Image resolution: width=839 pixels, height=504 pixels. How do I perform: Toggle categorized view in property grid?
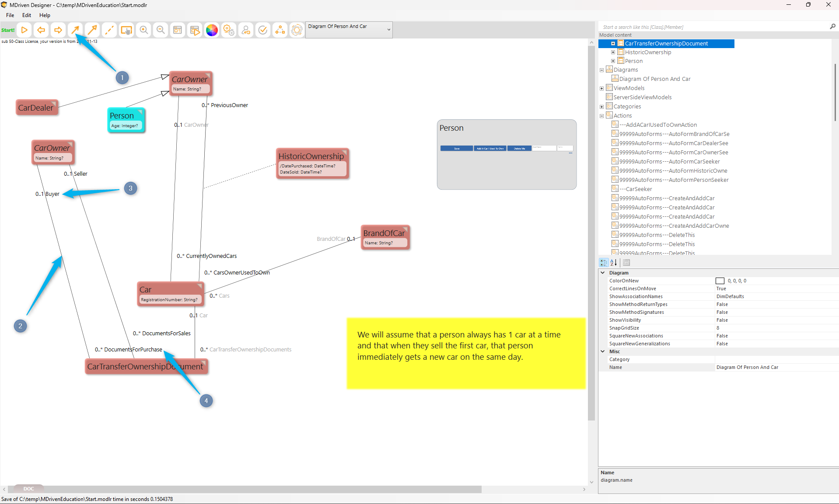pyautogui.click(x=604, y=263)
